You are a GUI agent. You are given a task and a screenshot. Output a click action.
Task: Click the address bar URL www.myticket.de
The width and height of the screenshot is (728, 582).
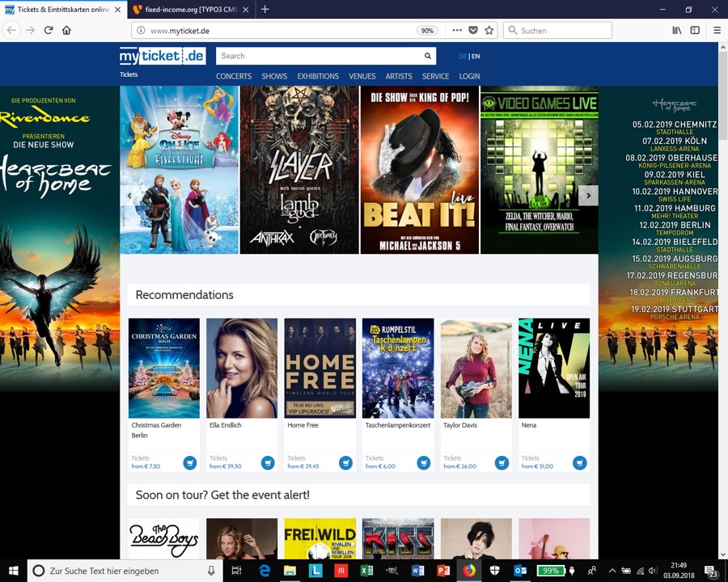pos(180,31)
